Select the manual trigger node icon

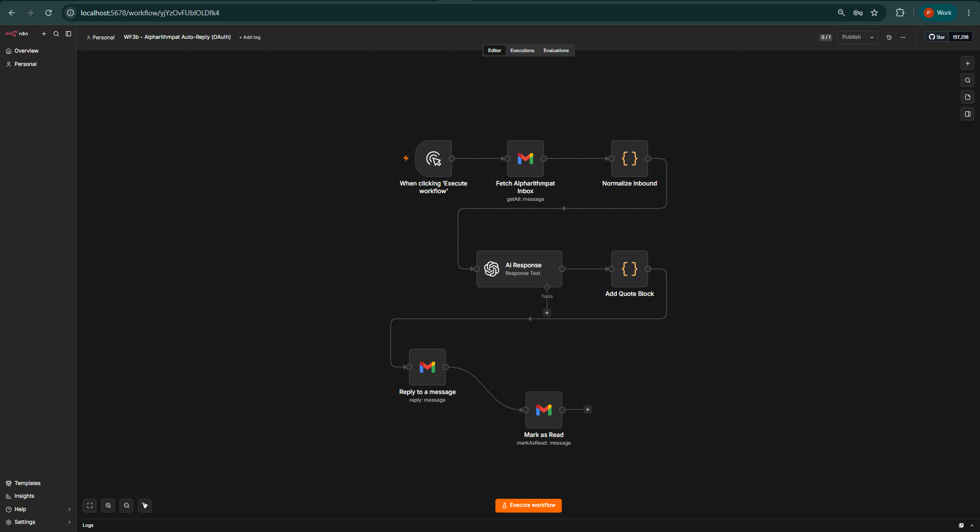pos(434,159)
